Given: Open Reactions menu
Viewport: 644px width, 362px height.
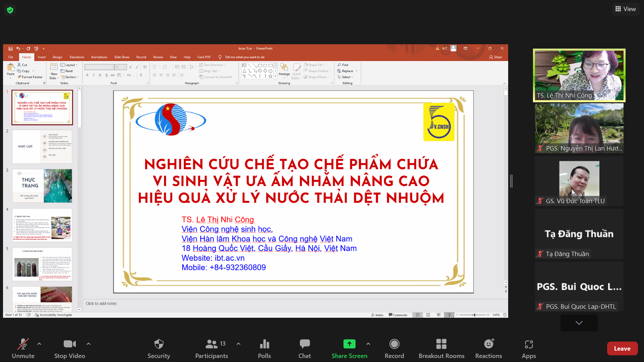Looking at the screenshot, I should (488, 344).
